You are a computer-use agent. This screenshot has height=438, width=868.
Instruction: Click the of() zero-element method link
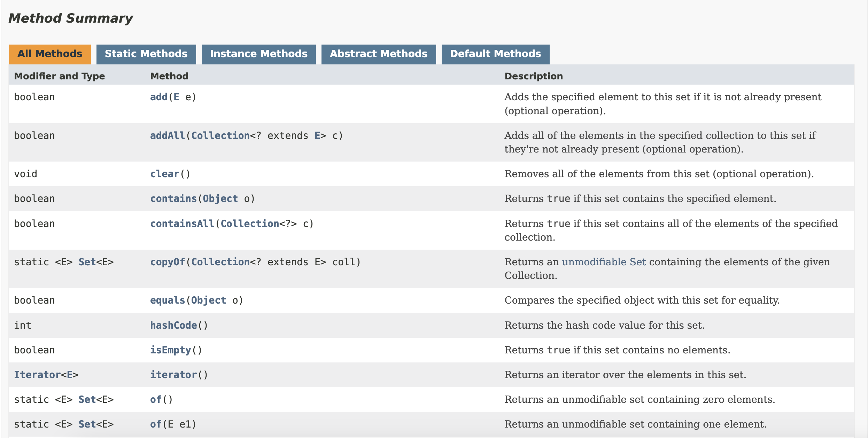tap(156, 400)
